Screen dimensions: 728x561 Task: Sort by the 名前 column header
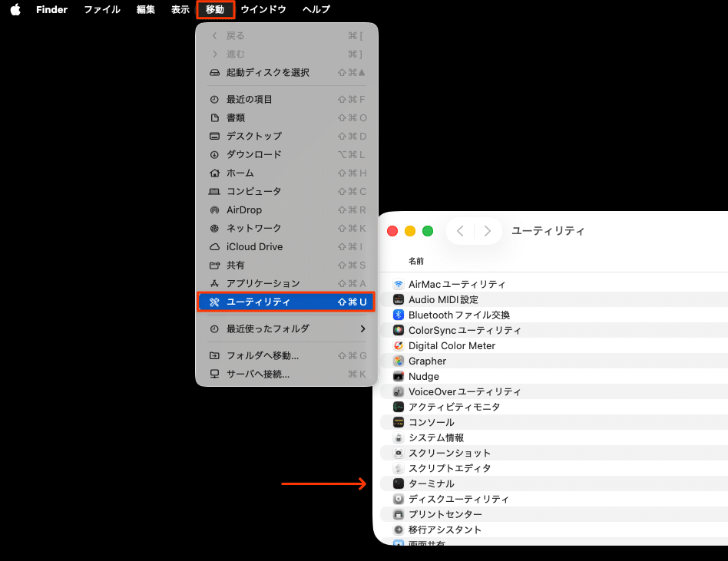pyautogui.click(x=416, y=261)
